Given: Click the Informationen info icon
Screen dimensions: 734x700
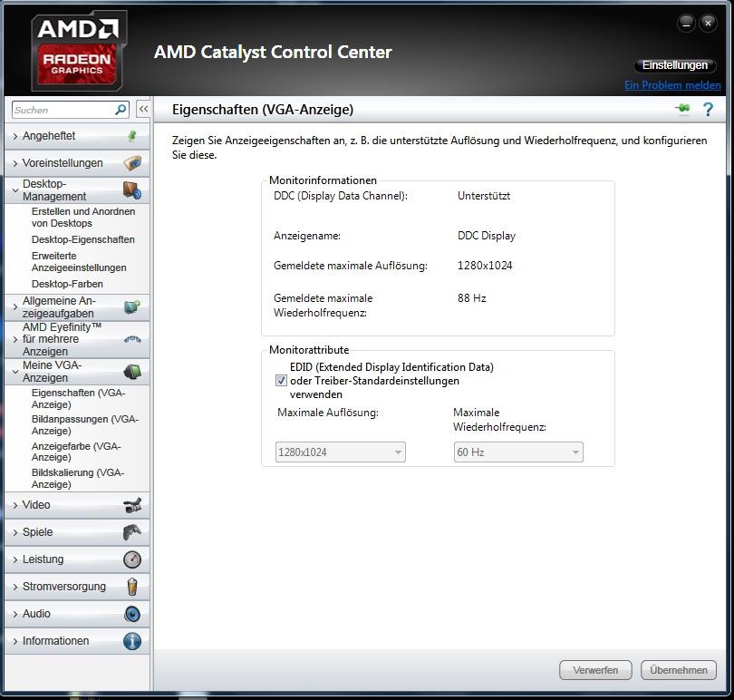Looking at the screenshot, I should tap(132, 641).
